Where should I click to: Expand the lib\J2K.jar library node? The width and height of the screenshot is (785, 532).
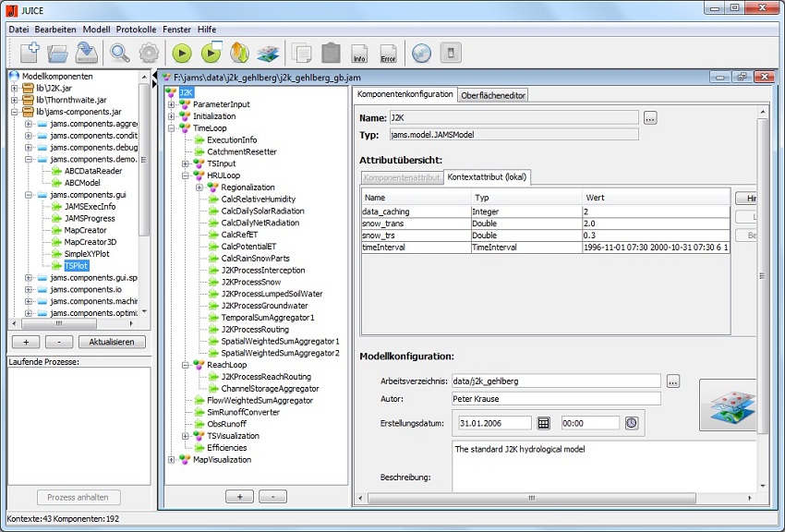coord(15,88)
